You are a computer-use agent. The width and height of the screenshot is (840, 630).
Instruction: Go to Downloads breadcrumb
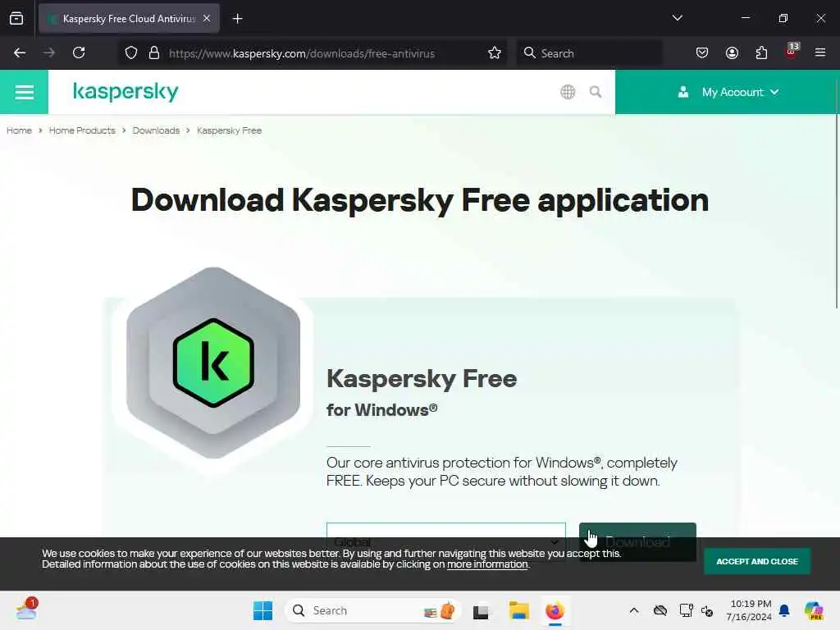click(x=156, y=130)
